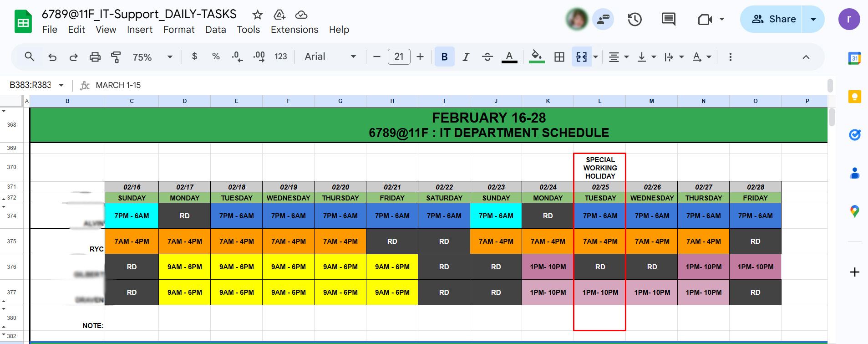868x344 pixels.
Task: Click the Share button
Action: click(772, 19)
